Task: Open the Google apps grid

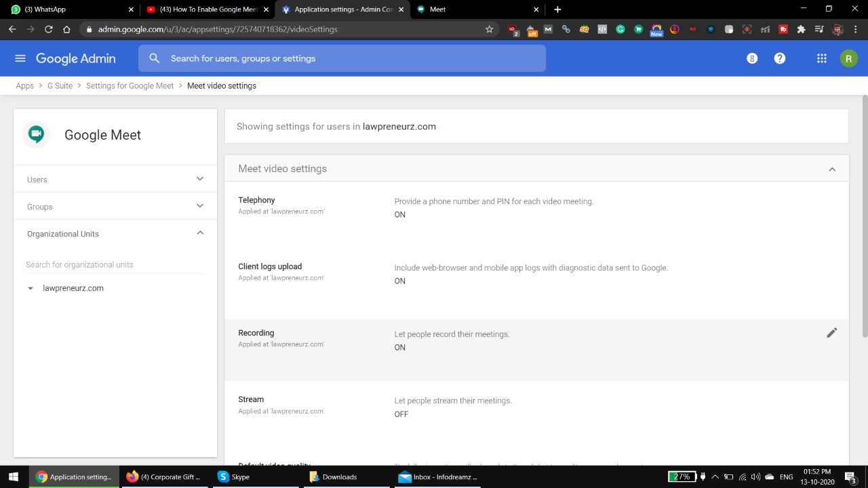Action: [x=822, y=58]
